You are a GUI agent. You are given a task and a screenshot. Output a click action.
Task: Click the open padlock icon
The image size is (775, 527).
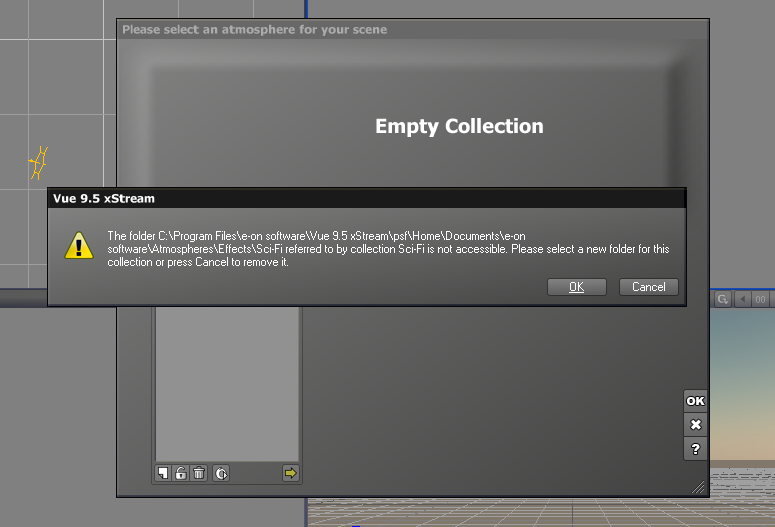(x=181, y=473)
